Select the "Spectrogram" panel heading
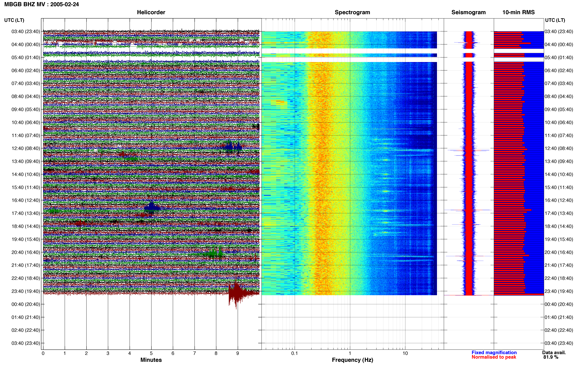This screenshot has height=368, width=588. pyautogui.click(x=352, y=12)
